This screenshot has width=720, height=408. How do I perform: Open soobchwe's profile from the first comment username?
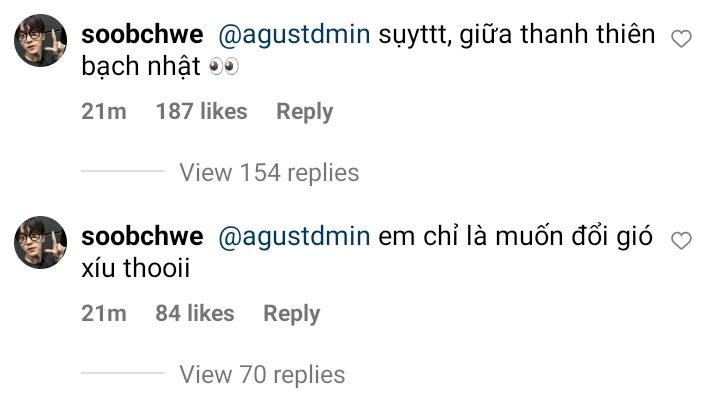click(x=142, y=35)
